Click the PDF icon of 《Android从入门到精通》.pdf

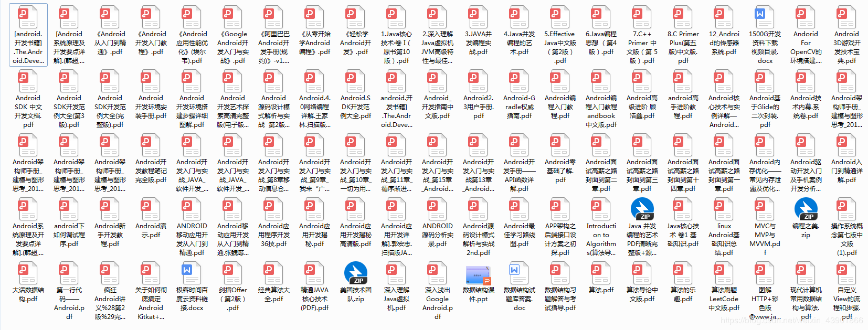(110, 17)
